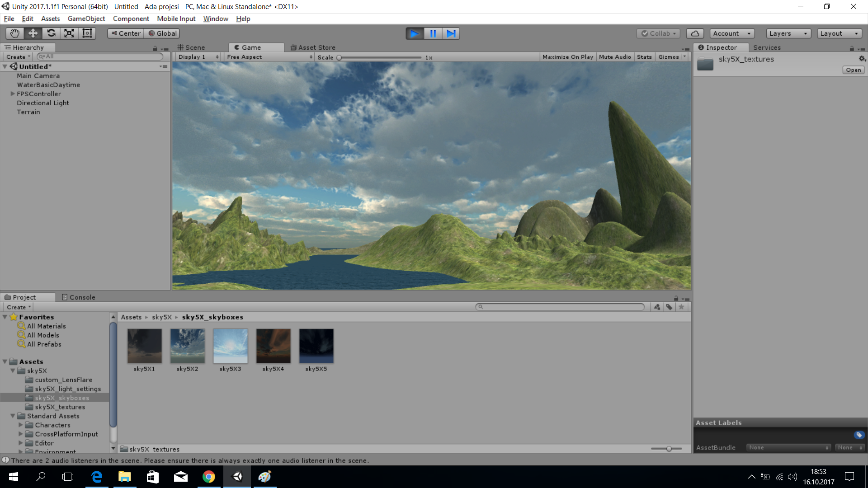This screenshot has height=488, width=868.
Task: Select the Hand tool in toolbar
Action: coord(14,33)
